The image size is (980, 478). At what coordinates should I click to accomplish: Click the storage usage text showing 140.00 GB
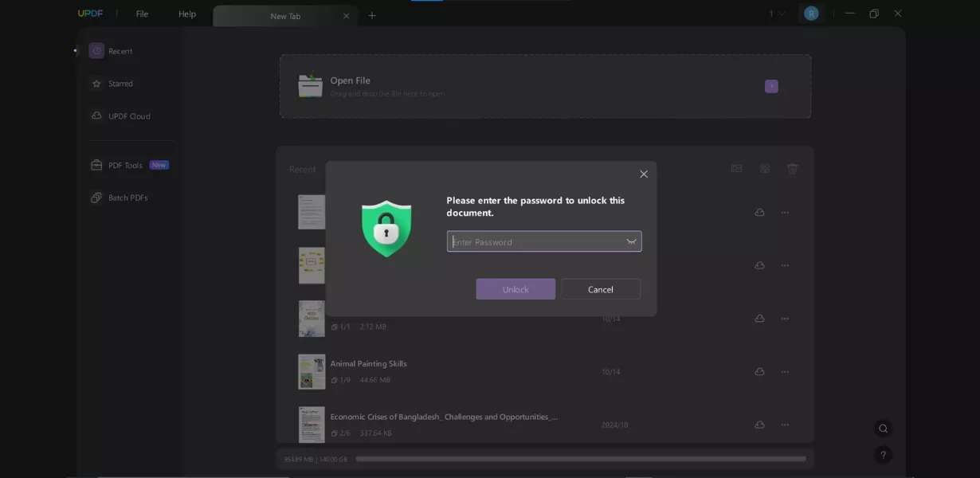(x=316, y=460)
